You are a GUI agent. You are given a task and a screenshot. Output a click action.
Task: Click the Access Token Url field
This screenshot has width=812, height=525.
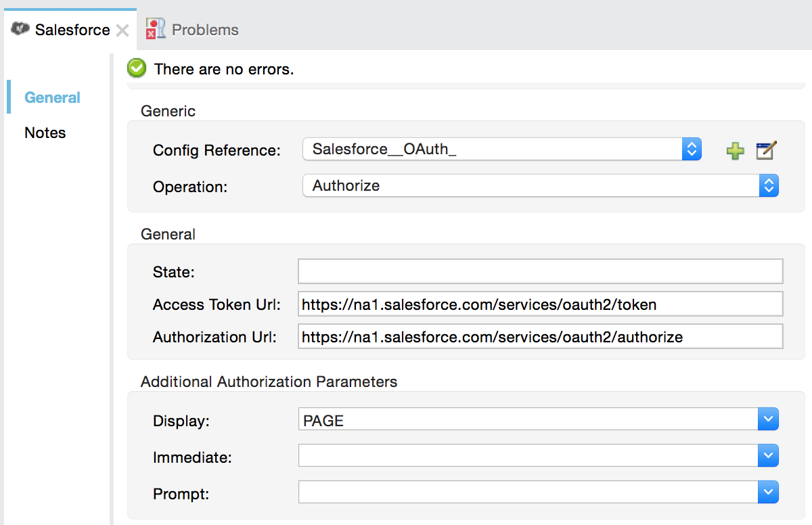point(474,304)
